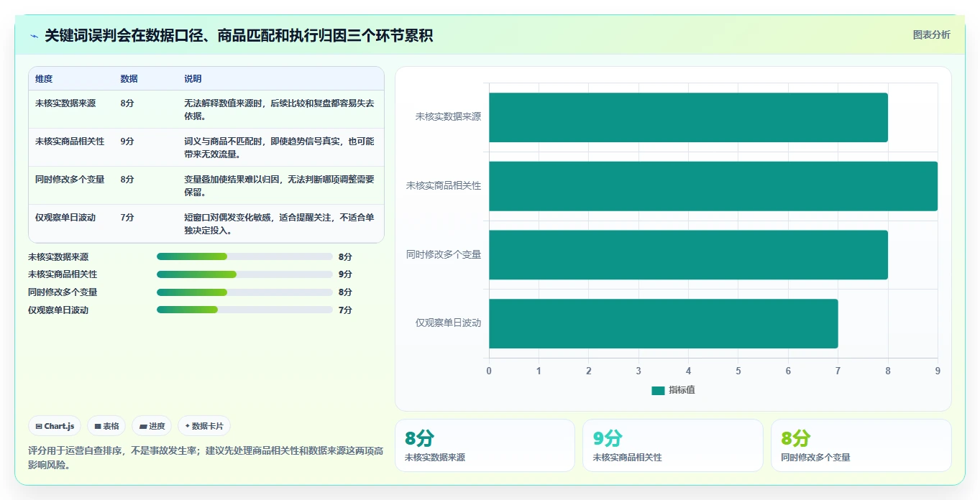
Task: Open the 8分 未核实数据来源 data card
Action: click(485, 445)
